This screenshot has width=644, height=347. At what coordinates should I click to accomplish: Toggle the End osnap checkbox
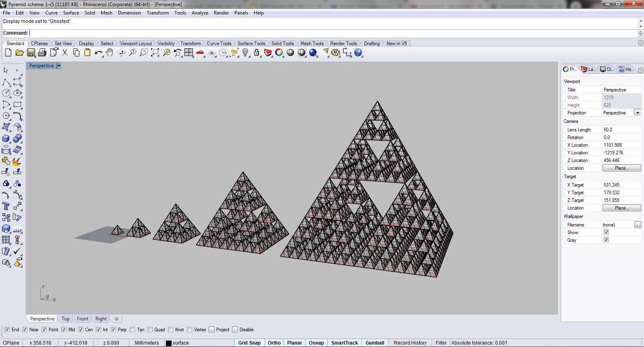coord(7,330)
